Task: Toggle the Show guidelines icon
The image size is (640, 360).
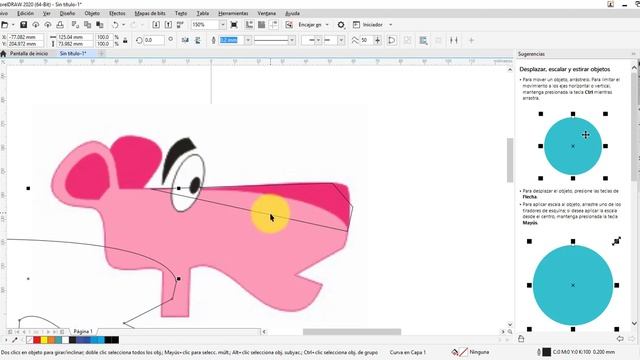Action: (274, 25)
